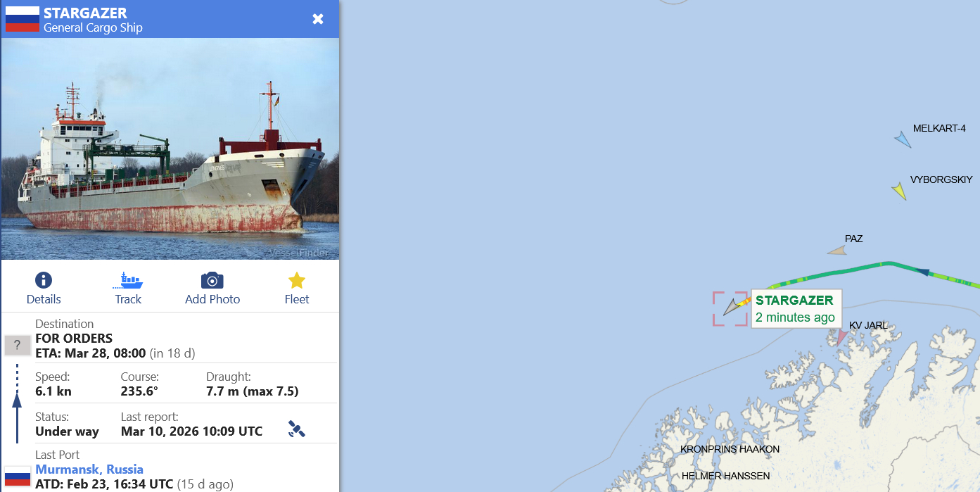Click Add Photo camera icon

tap(212, 280)
